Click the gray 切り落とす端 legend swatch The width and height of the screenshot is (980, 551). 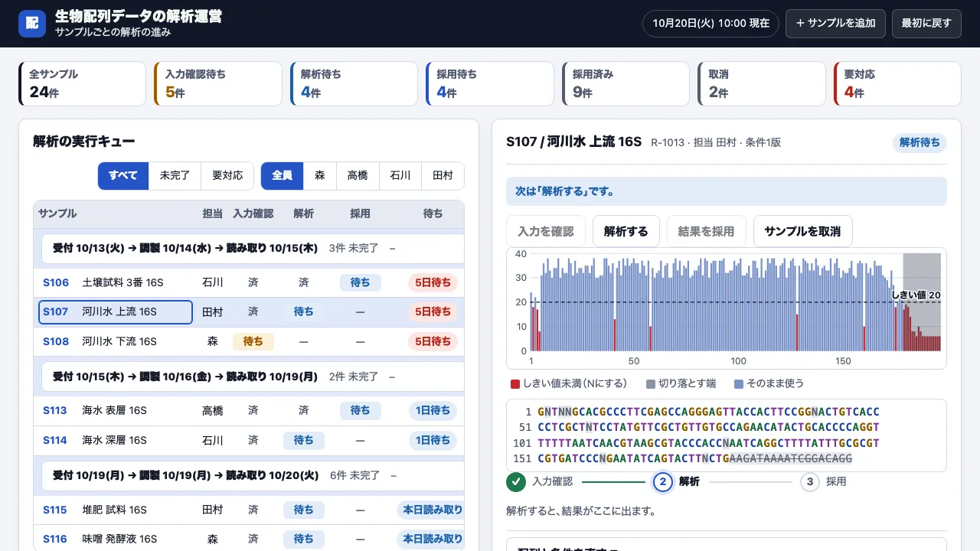click(x=651, y=383)
